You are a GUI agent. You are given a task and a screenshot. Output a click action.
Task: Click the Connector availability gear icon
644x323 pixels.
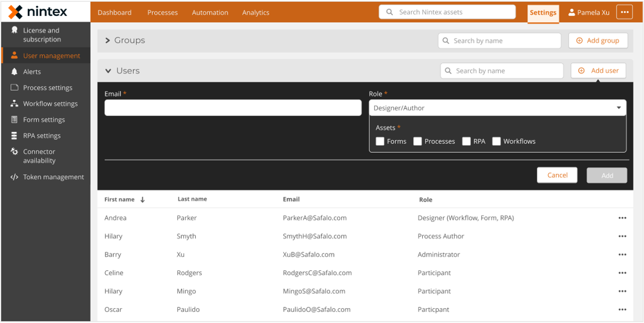14,152
